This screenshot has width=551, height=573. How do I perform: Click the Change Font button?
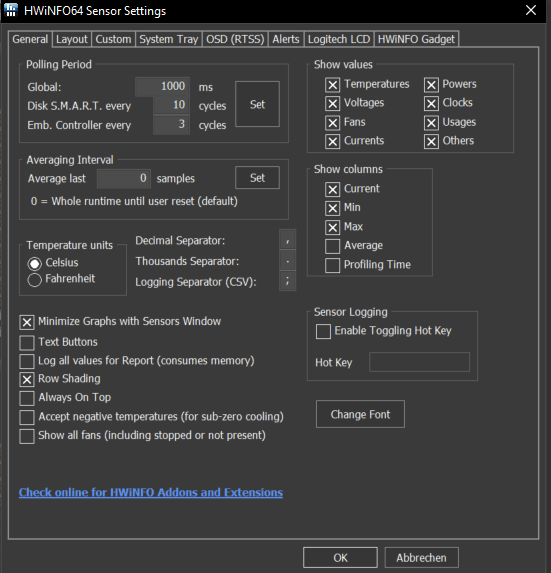click(360, 414)
